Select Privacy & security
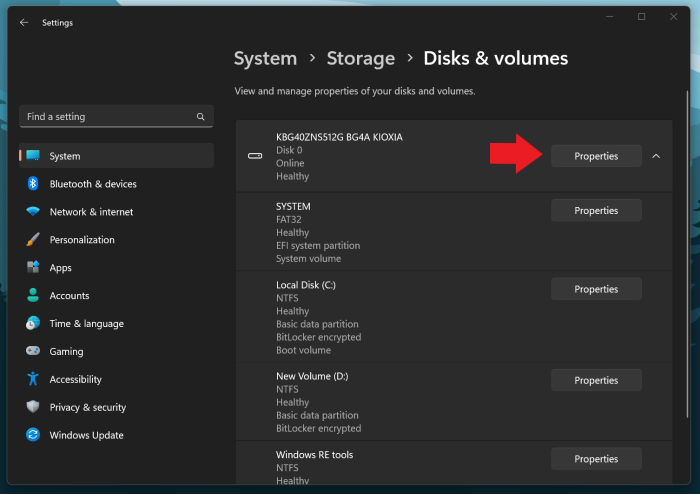The height and width of the screenshot is (494, 700). click(x=116, y=407)
